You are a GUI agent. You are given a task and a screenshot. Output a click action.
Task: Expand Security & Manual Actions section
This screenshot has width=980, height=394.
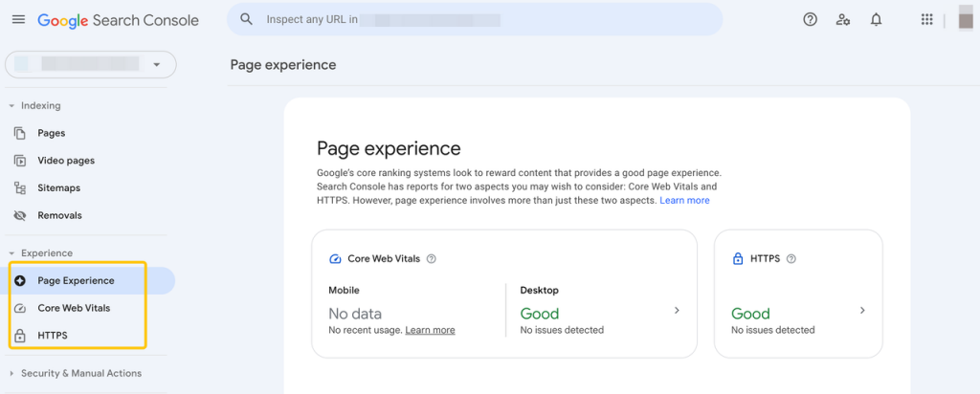(11, 373)
